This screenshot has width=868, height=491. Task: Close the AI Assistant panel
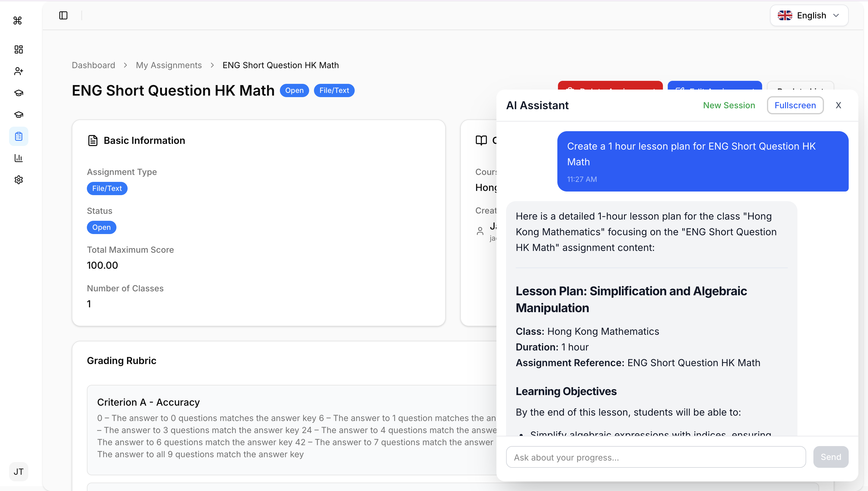coord(838,105)
